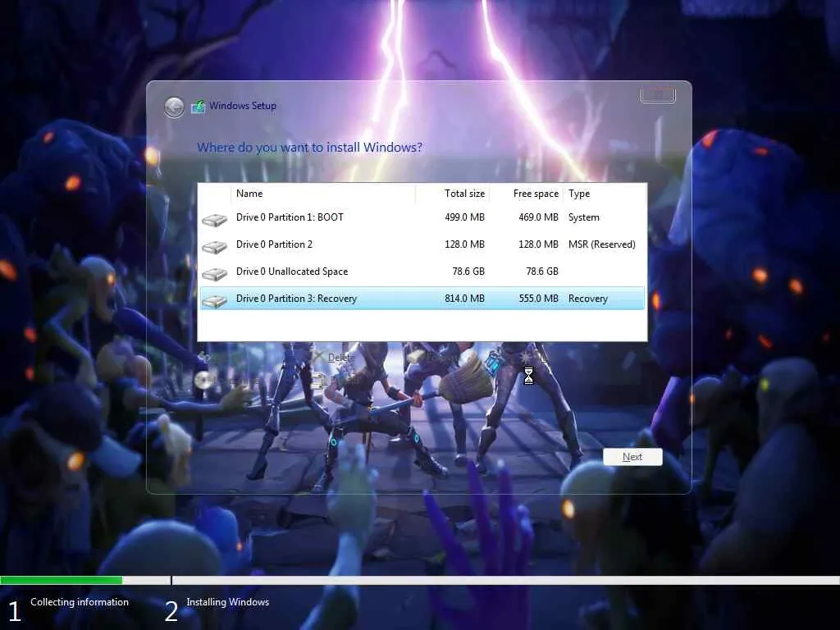
Task: Click the System type cell
Action: pos(584,217)
